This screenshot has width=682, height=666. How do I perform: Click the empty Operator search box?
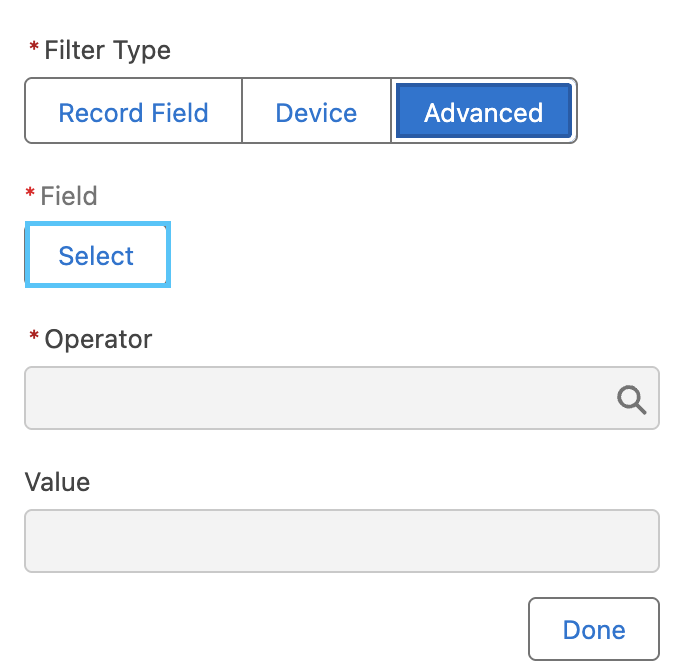pyautogui.click(x=320, y=399)
